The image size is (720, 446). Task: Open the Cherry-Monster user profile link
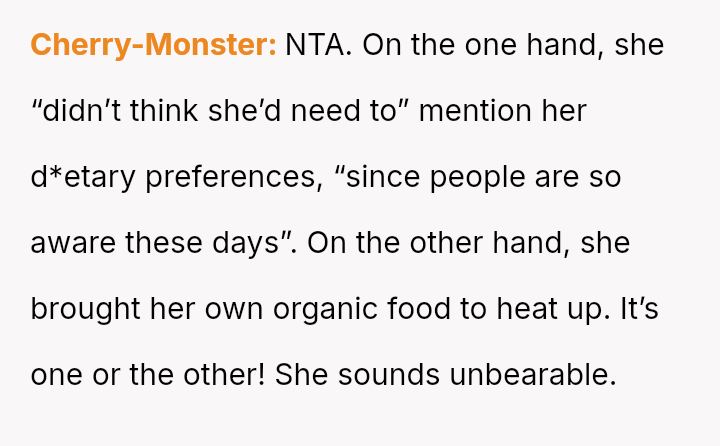coord(153,46)
